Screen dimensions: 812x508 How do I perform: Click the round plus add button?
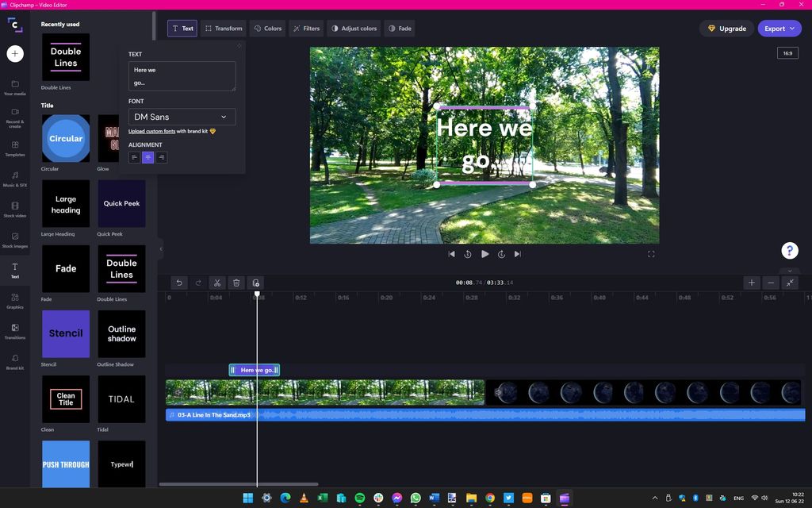point(15,53)
